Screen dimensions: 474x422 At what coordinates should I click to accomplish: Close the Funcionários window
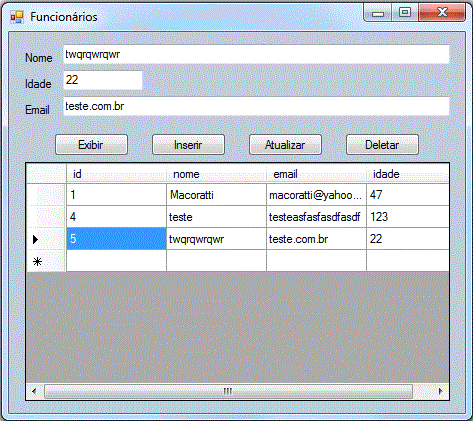coord(442,13)
